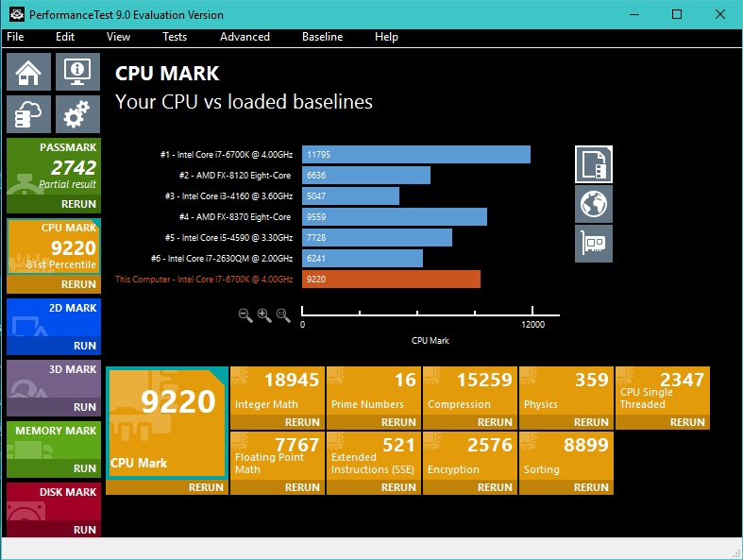The width and height of the screenshot is (743, 560).
Task: Open the settings gears icon
Action: [x=77, y=114]
